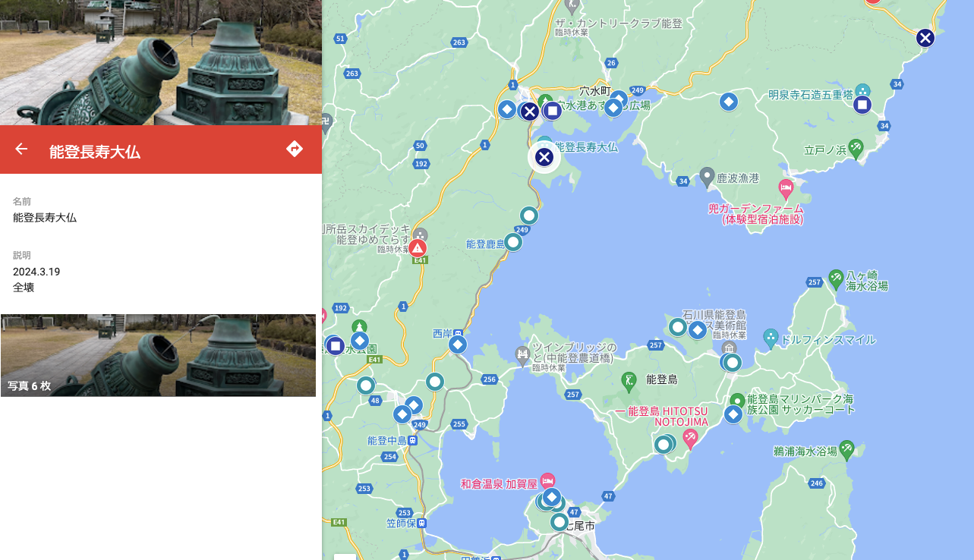Click the ツインブリッジのと landmark icon
974x560 pixels.
click(x=522, y=353)
